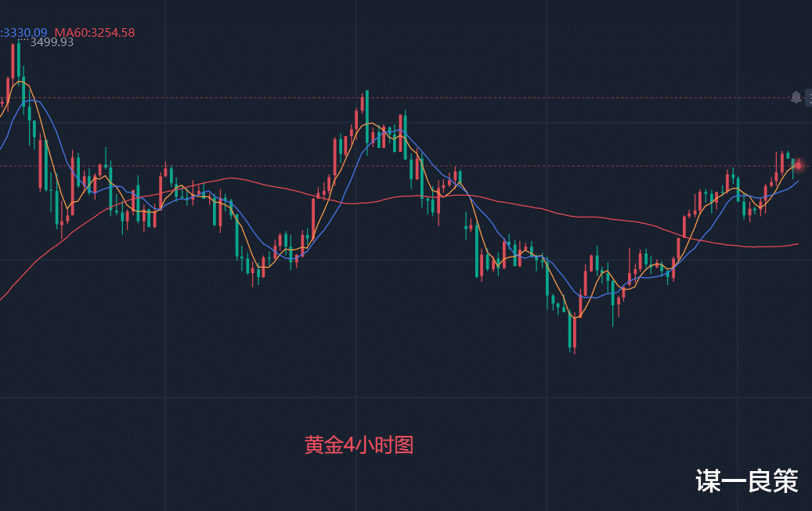Screen dimensions: 812x511
Task: Click the pulsing red latest-price dot
Action: pyautogui.click(x=799, y=165)
